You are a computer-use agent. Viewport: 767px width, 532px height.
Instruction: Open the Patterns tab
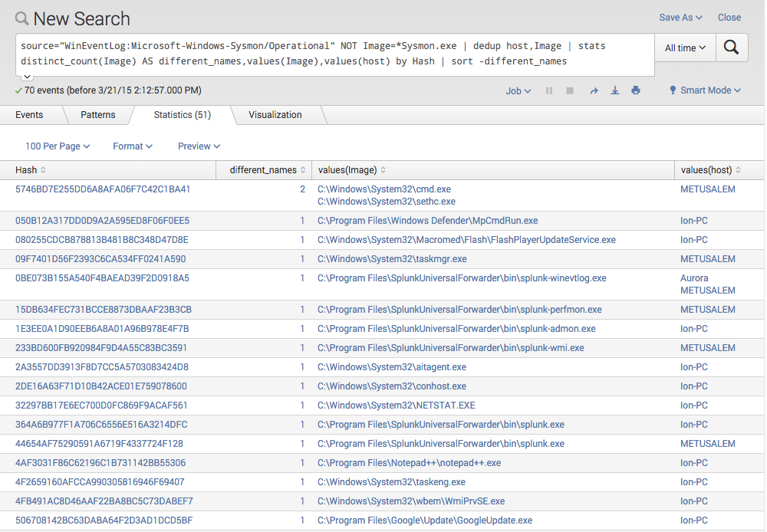[98, 114]
